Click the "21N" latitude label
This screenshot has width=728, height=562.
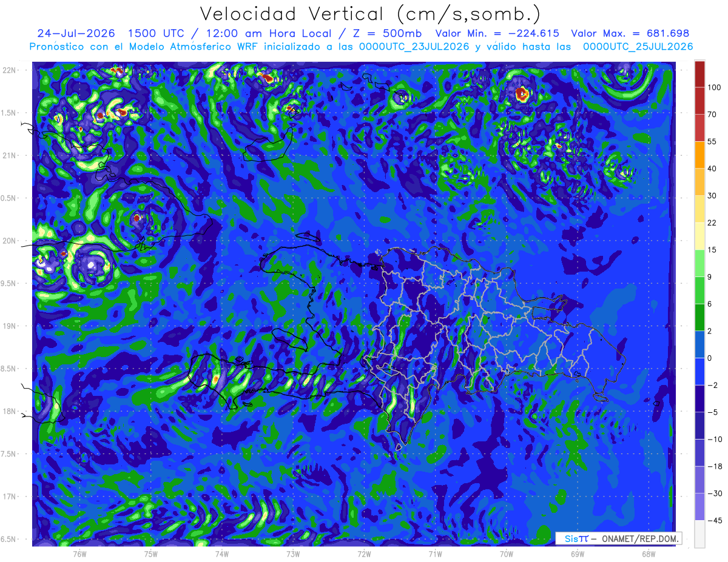(9, 155)
